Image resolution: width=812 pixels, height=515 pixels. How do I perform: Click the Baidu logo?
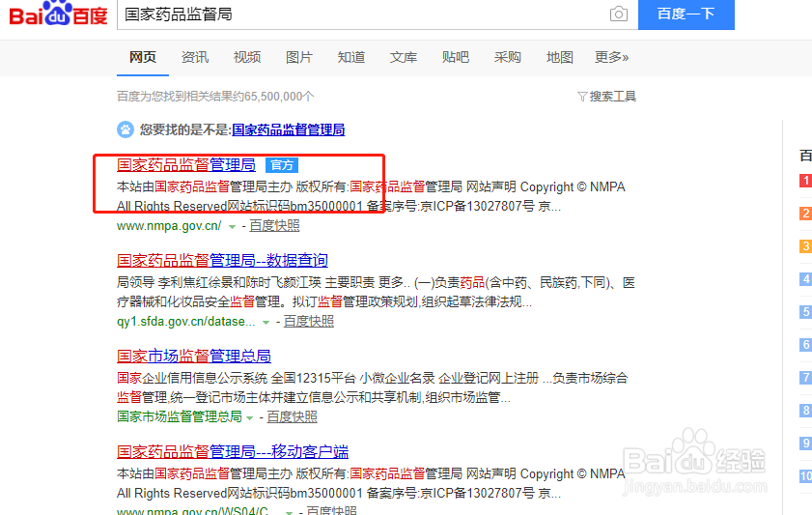58,13
